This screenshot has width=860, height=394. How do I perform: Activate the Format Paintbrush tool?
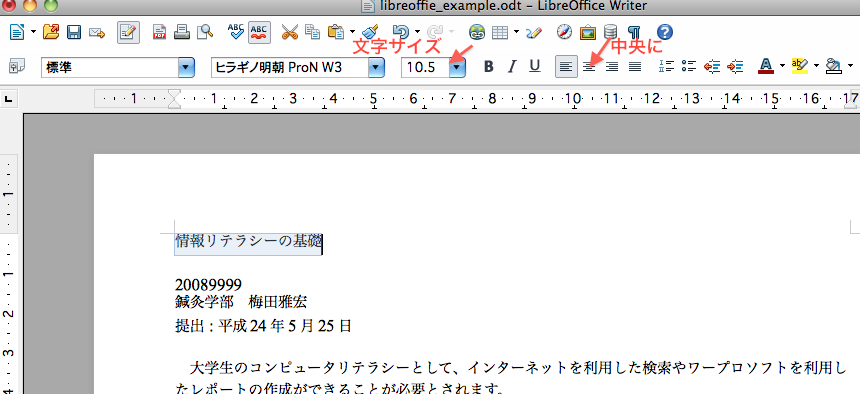click(371, 32)
